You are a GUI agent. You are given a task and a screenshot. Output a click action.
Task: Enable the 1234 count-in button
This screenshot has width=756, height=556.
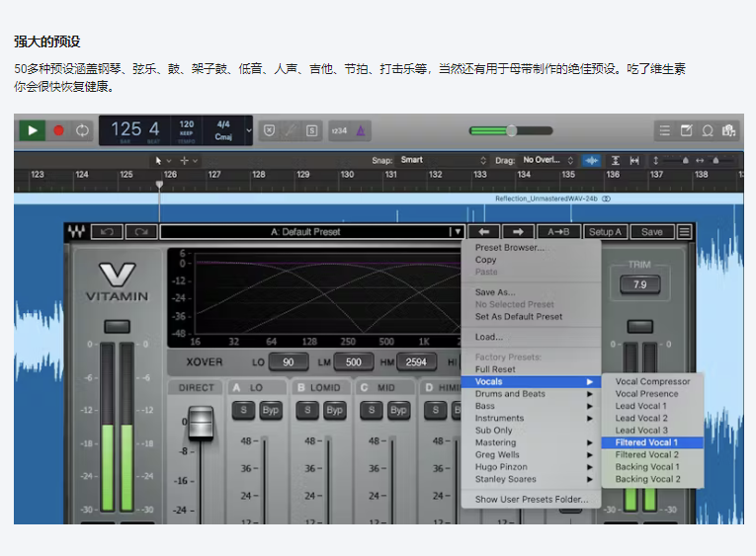point(339,130)
